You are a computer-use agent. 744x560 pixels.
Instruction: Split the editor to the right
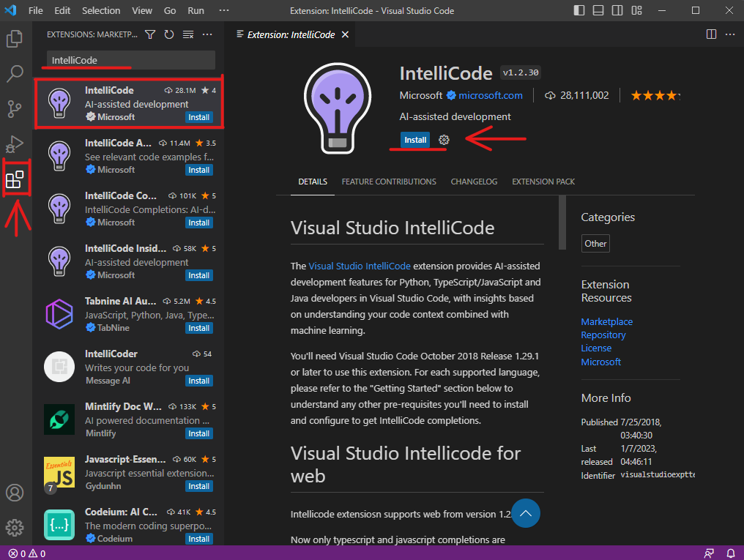711,34
